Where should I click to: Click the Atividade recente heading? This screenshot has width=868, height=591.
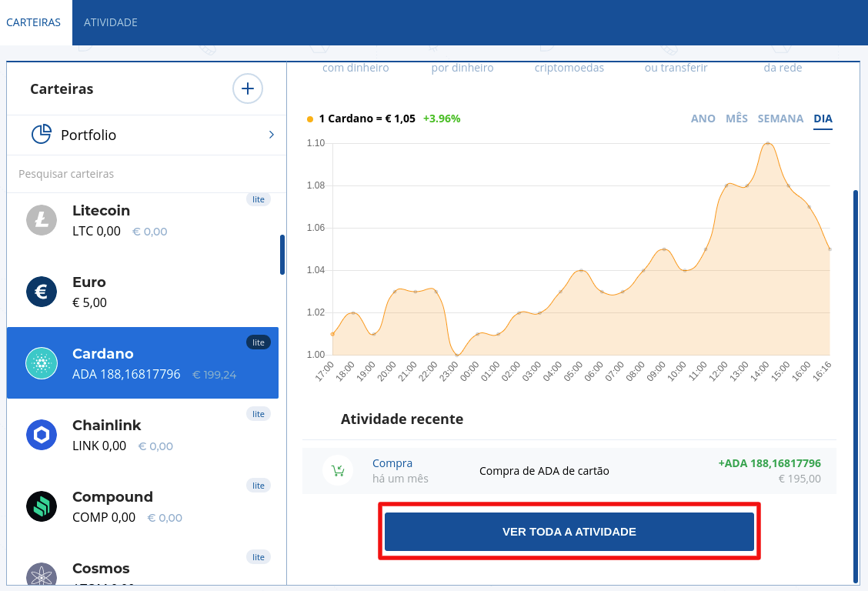[x=402, y=419]
